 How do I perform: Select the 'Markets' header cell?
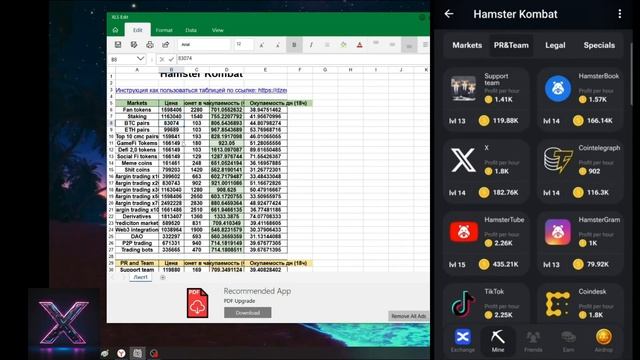(x=137, y=103)
